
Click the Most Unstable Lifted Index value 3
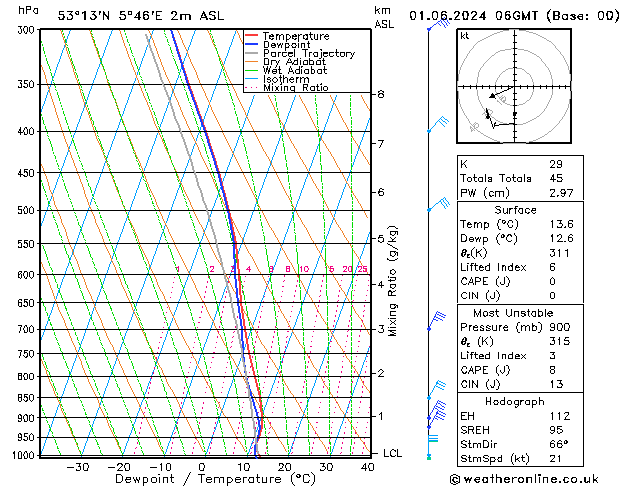(552, 356)
